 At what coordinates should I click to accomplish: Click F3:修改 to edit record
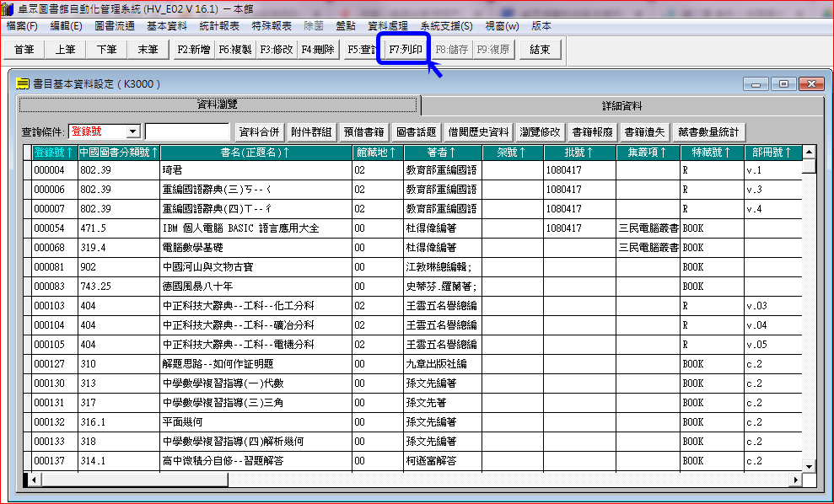[x=277, y=50]
